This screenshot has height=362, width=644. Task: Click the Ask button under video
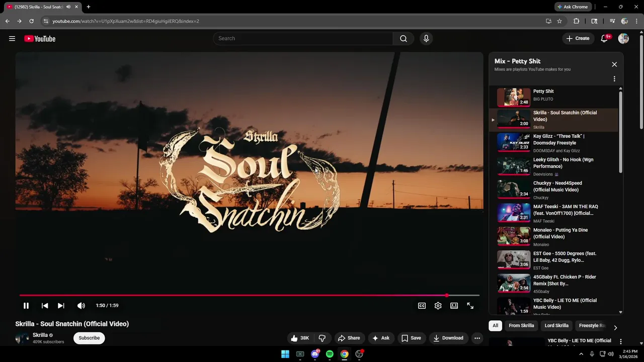pos(381,338)
